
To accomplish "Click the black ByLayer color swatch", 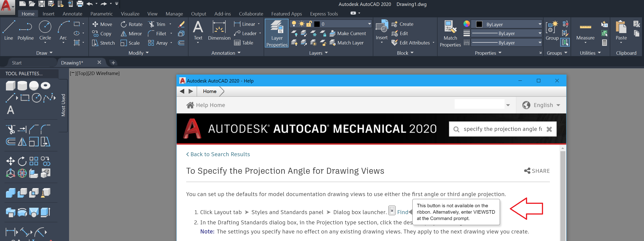I will (x=479, y=24).
